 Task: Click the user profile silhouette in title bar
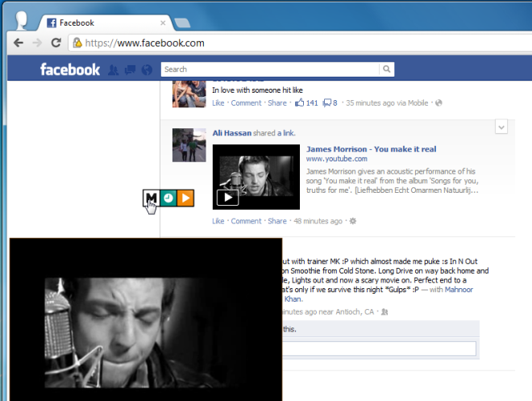click(22, 20)
